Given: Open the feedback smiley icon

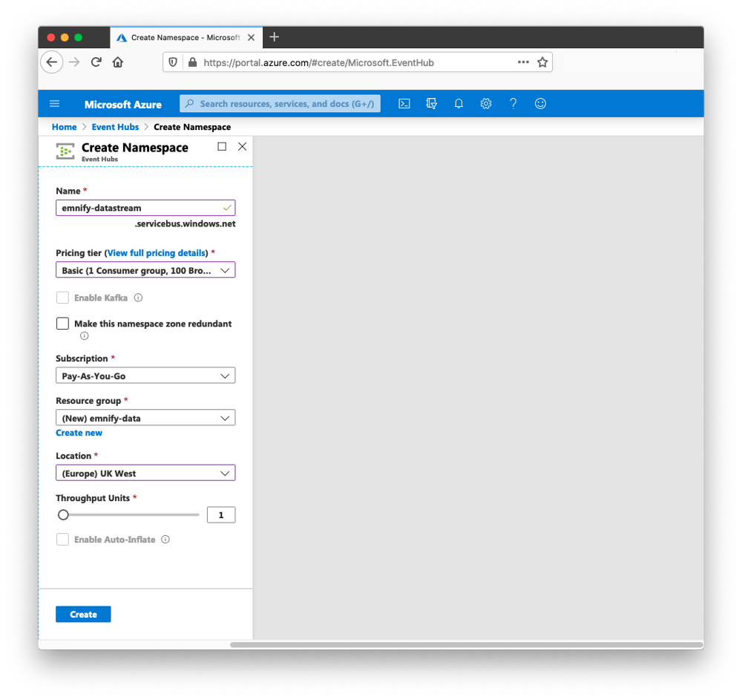Looking at the screenshot, I should (x=540, y=104).
